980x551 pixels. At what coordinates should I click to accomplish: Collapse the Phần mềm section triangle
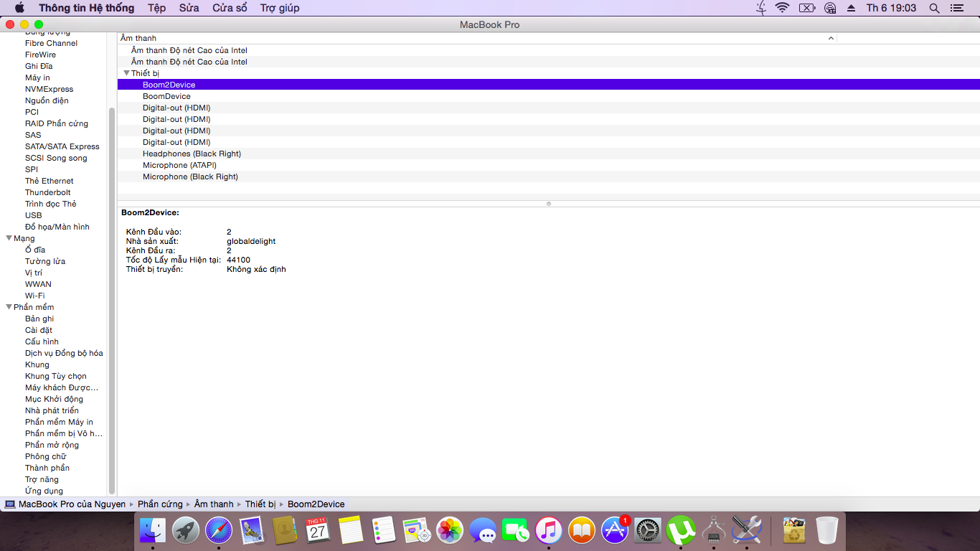coord(9,307)
